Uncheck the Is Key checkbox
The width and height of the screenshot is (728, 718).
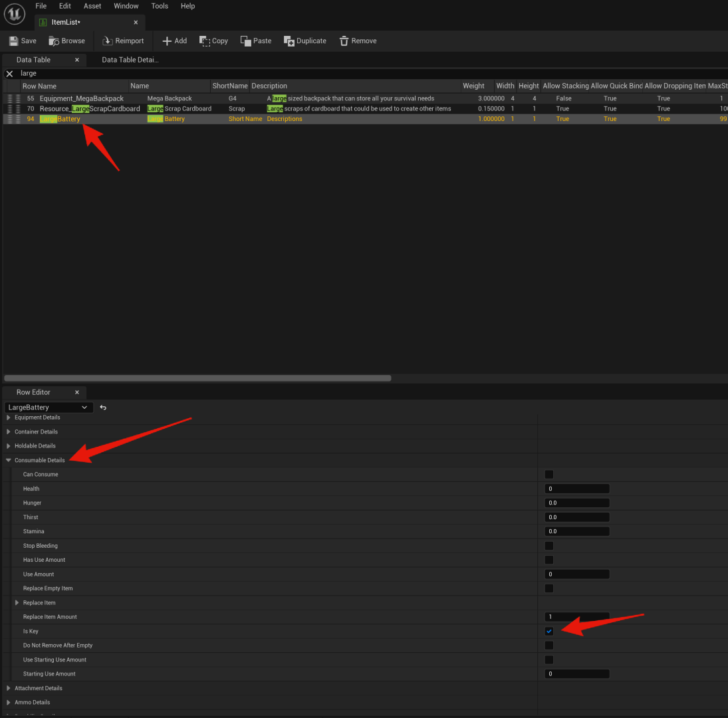coord(549,632)
